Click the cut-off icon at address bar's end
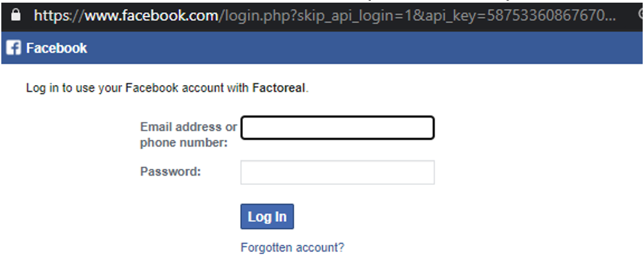 641,15
